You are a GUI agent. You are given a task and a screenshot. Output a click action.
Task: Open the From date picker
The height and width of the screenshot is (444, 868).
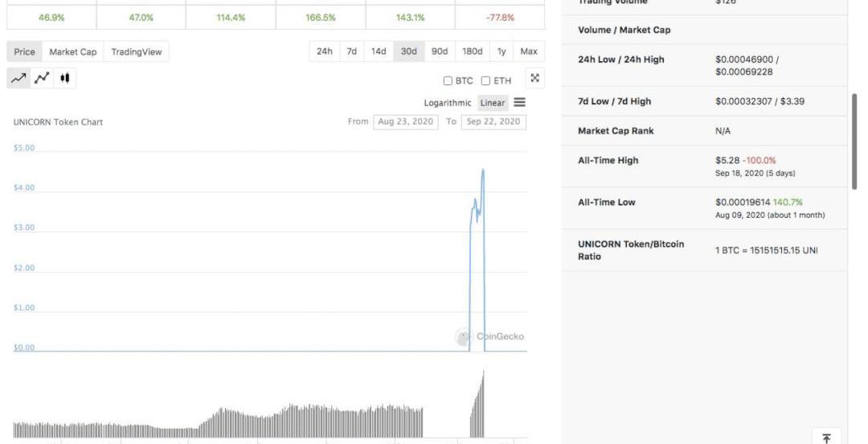click(406, 121)
